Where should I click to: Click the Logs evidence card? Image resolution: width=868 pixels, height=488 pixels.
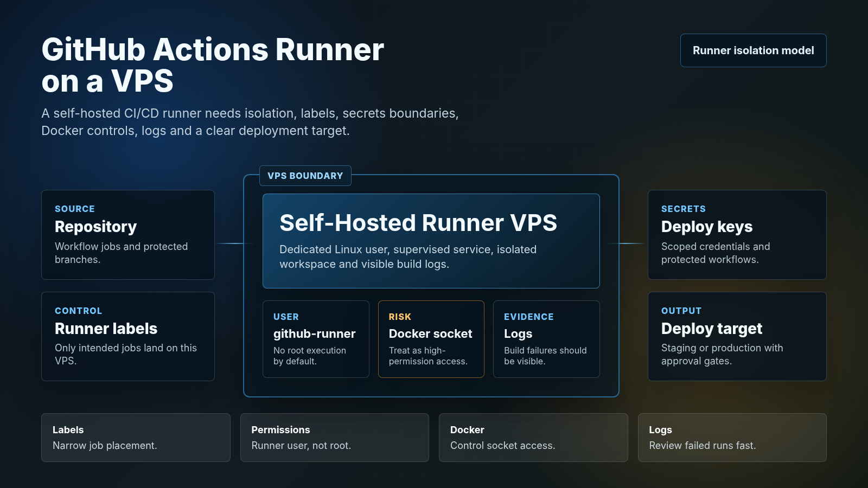(546, 339)
